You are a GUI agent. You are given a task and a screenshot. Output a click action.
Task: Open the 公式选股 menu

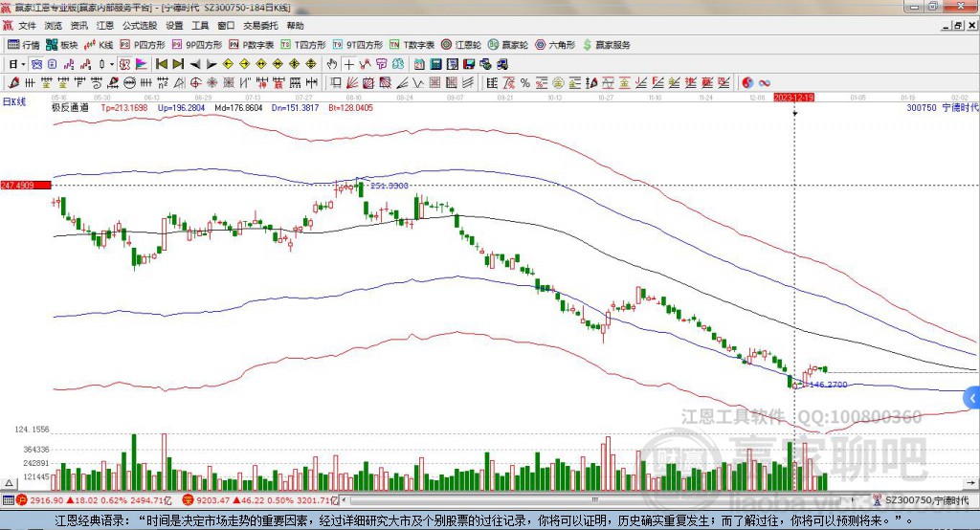(139, 26)
